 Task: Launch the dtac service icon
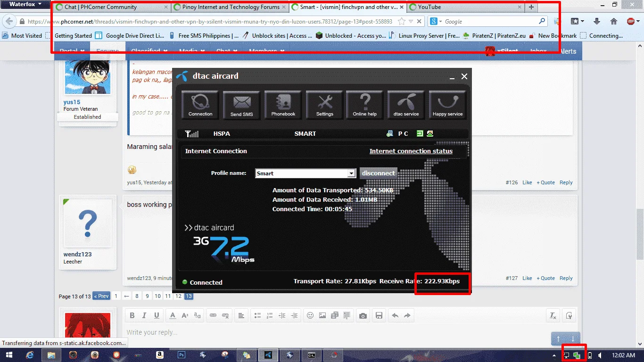pyautogui.click(x=406, y=105)
